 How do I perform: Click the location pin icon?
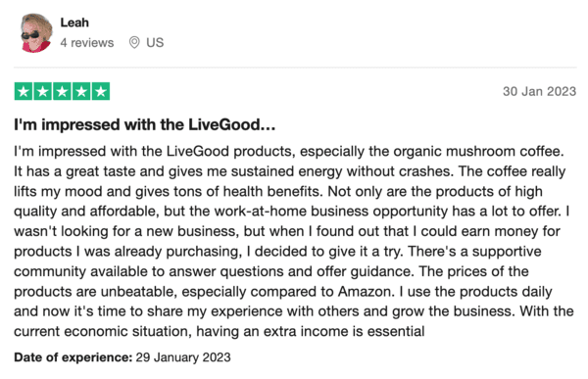pyautogui.click(x=134, y=43)
